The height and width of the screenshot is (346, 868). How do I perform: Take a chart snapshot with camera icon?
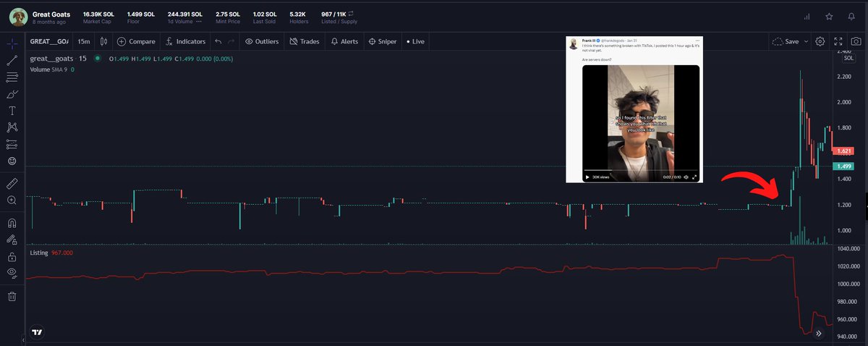coord(856,42)
